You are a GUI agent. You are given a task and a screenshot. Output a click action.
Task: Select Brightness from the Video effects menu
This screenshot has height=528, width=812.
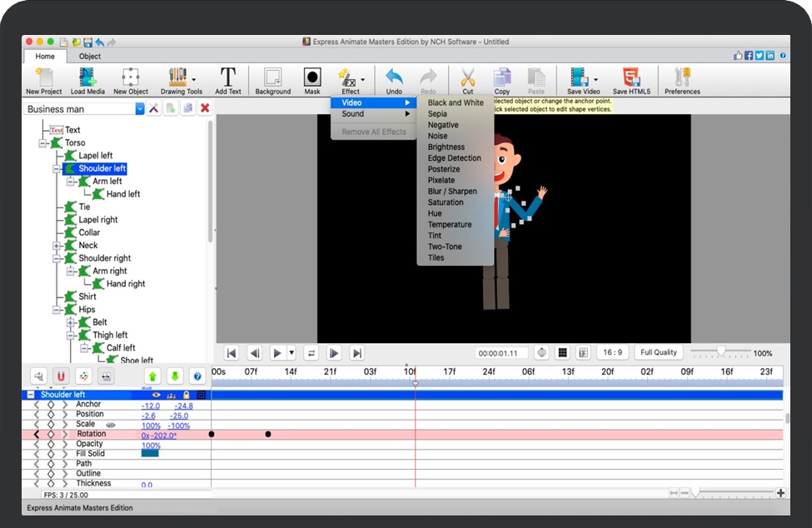point(447,147)
